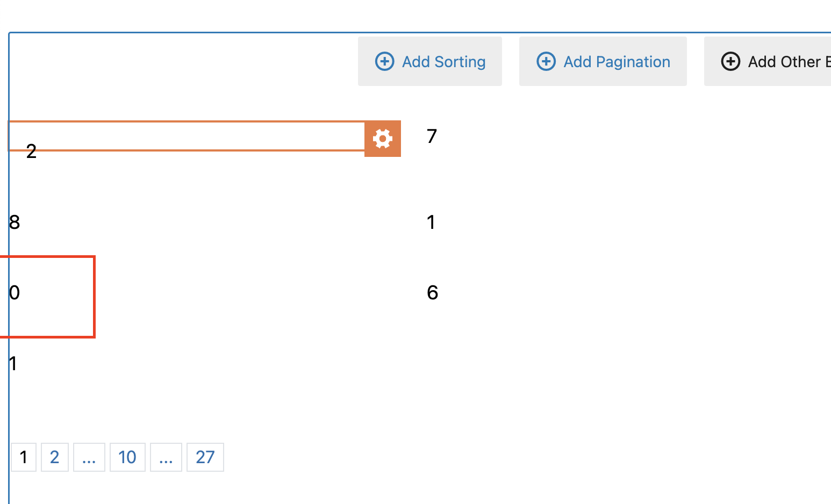Select the orange-outlined field containing 2
The width and height of the screenshot is (831, 504).
click(x=185, y=136)
